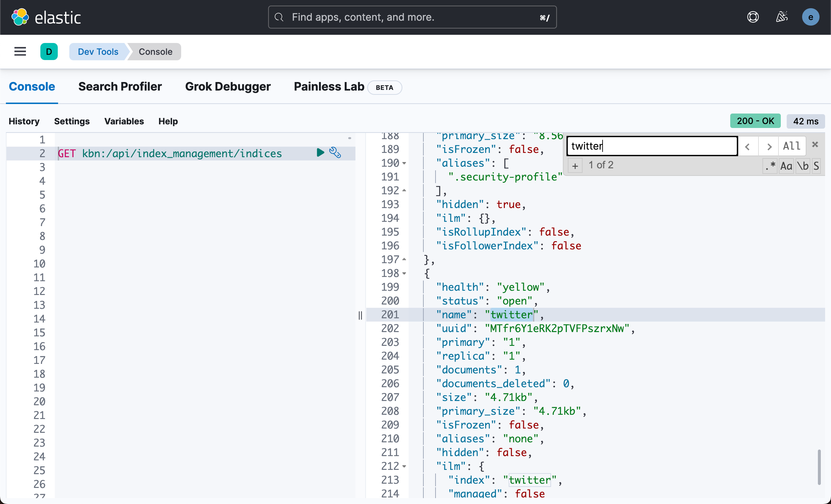
Task: Toggle case sensitivity with the Aa button
Action: [x=786, y=165]
